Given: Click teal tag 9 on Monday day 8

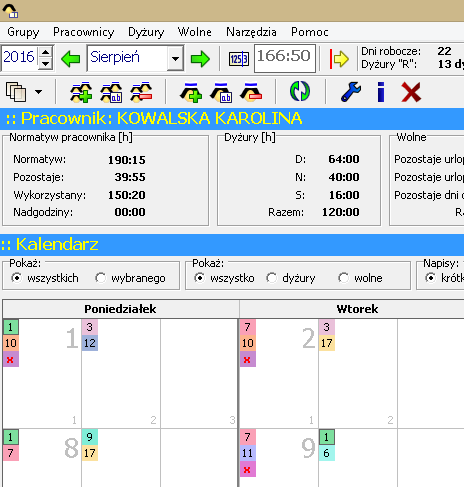Looking at the screenshot, I should (x=90, y=437).
